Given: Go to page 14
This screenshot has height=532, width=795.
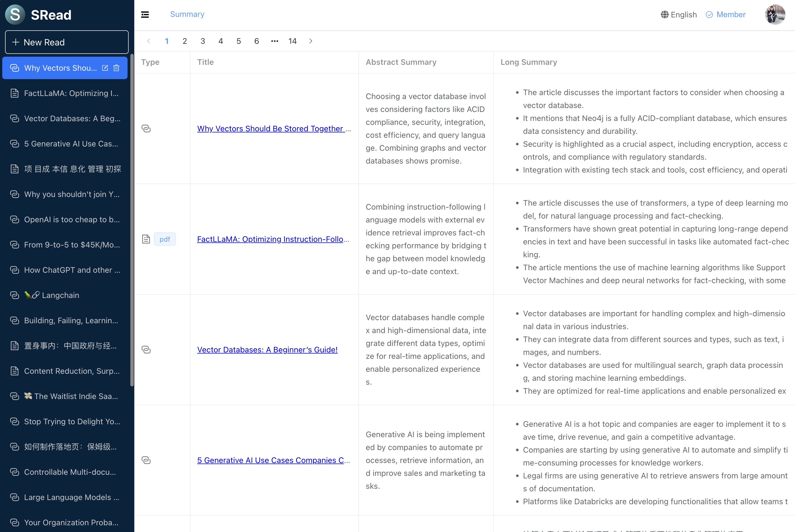Looking at the screenshot, I should [x=292, y=41].
